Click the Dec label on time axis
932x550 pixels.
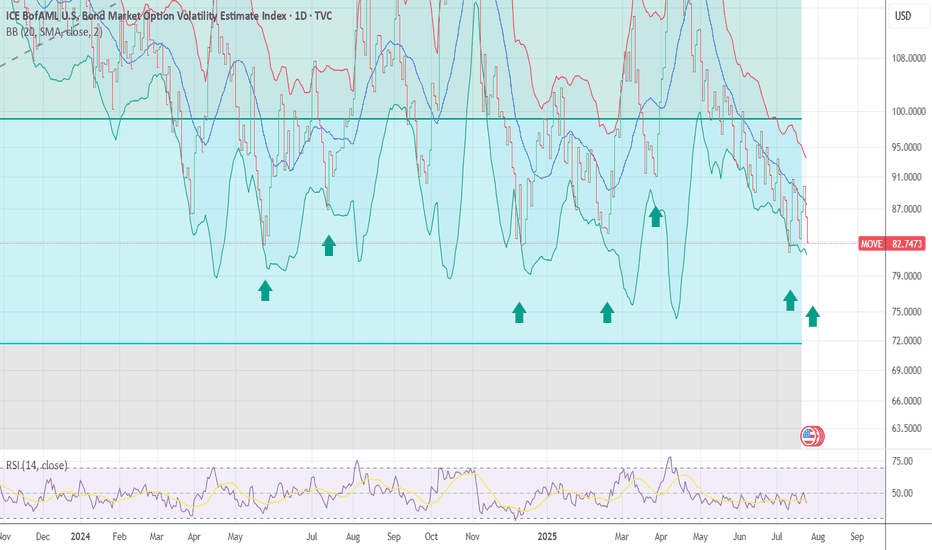(x=43, y=536)
